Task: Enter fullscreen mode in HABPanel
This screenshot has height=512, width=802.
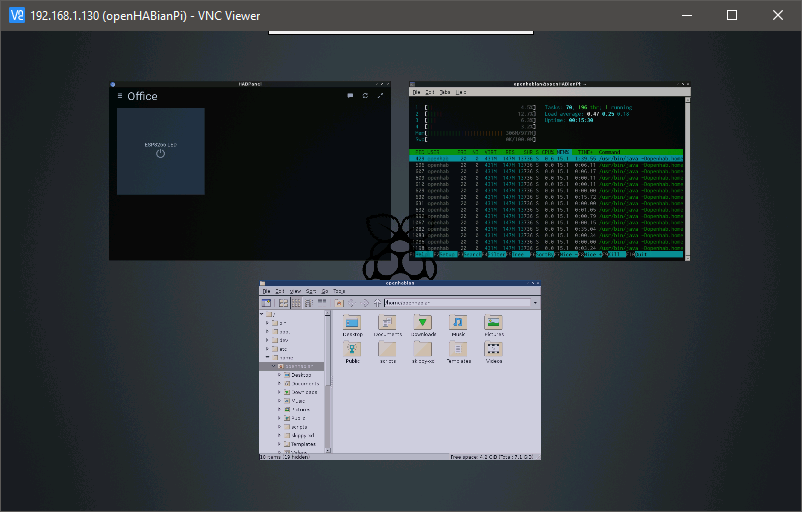Action: coord(380,96)
